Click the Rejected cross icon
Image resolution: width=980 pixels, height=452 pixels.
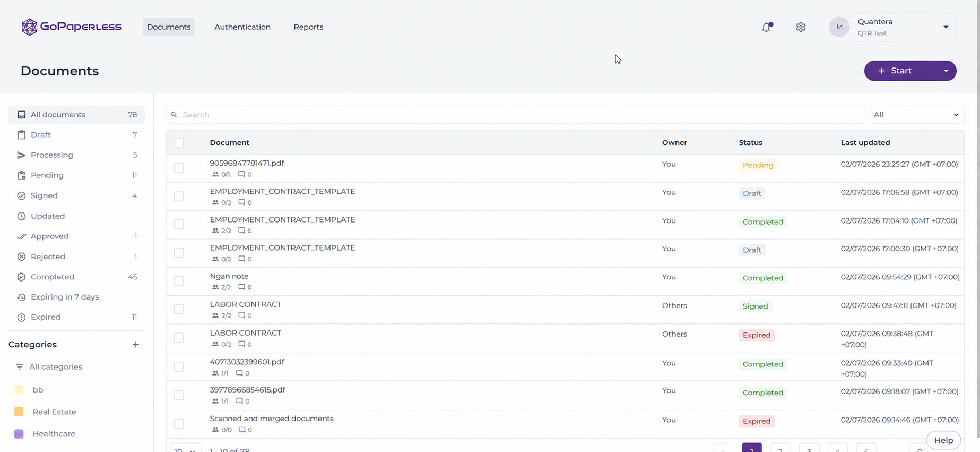tap(21, 257)
